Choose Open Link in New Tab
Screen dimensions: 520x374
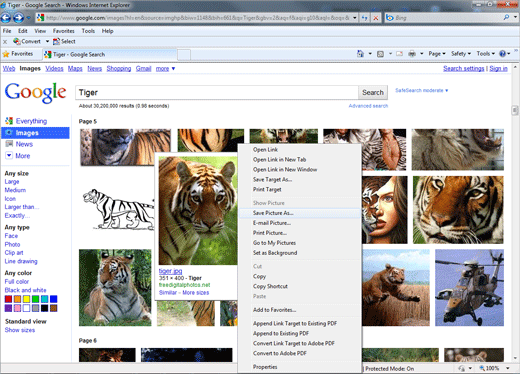300,160
